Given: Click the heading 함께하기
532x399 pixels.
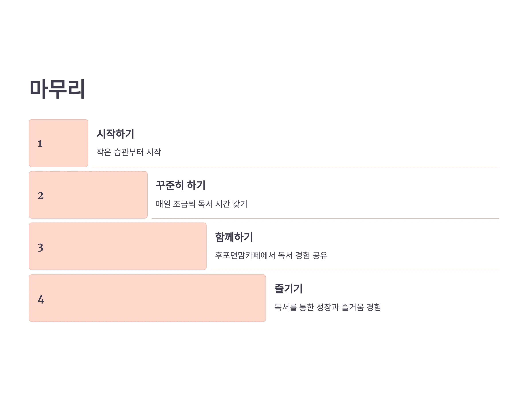Looking at the screenshot, I should pyautogui.click(x=234, y=237).
